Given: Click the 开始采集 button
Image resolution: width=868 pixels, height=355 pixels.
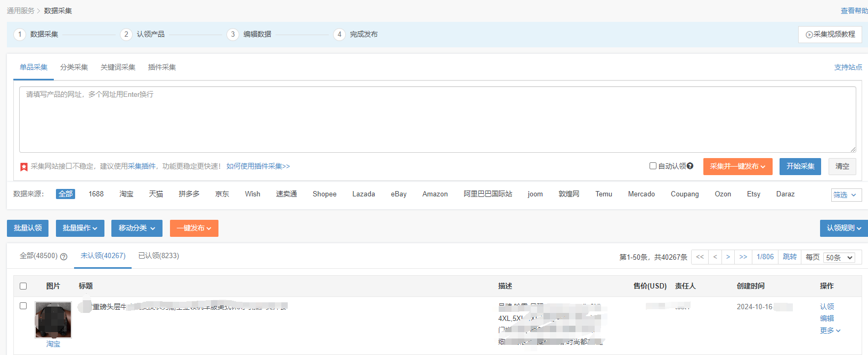Looking at the screenshot, I should [800, 167].
